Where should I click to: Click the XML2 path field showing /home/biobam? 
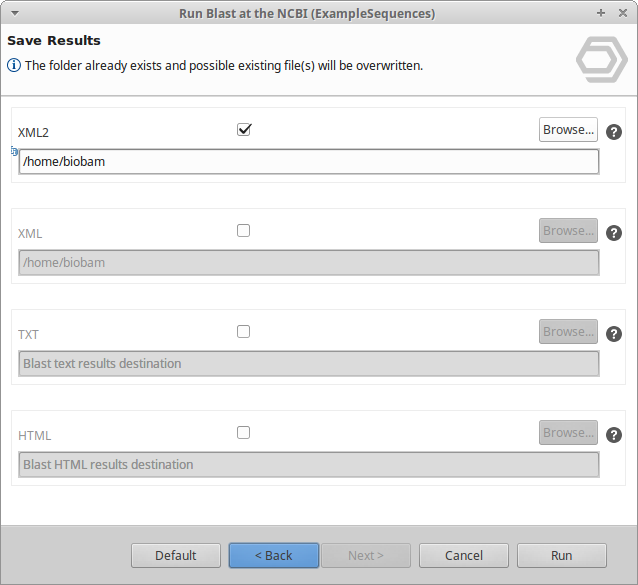(309, 162)
